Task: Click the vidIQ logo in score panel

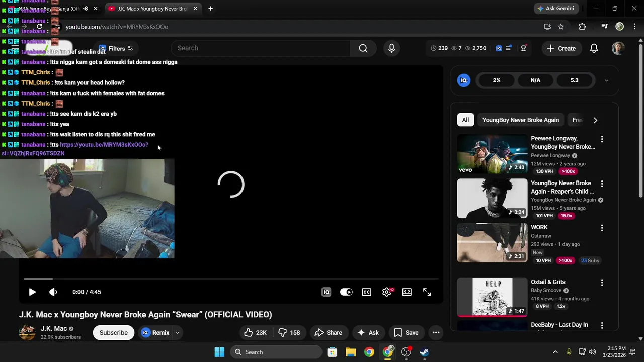Action: point(464,80)
